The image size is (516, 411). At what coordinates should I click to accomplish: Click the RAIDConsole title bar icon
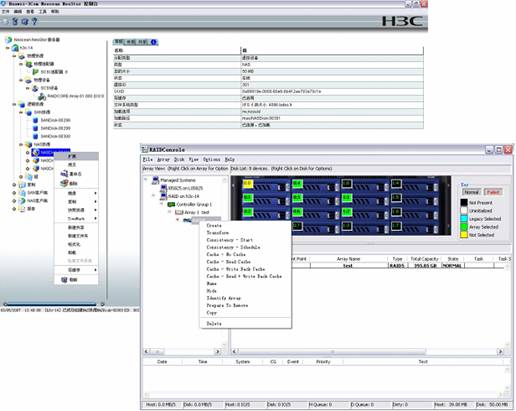tap(145, 150)
